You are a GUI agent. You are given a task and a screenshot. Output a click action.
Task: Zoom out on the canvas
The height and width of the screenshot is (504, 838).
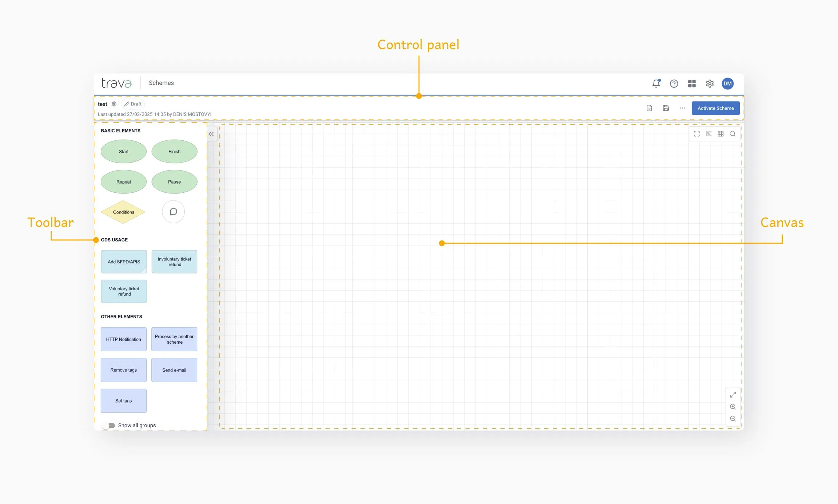(733, 419)
